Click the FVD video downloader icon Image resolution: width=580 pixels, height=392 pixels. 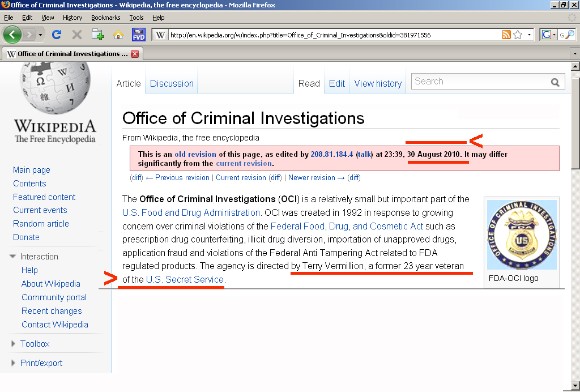point(139,35)
